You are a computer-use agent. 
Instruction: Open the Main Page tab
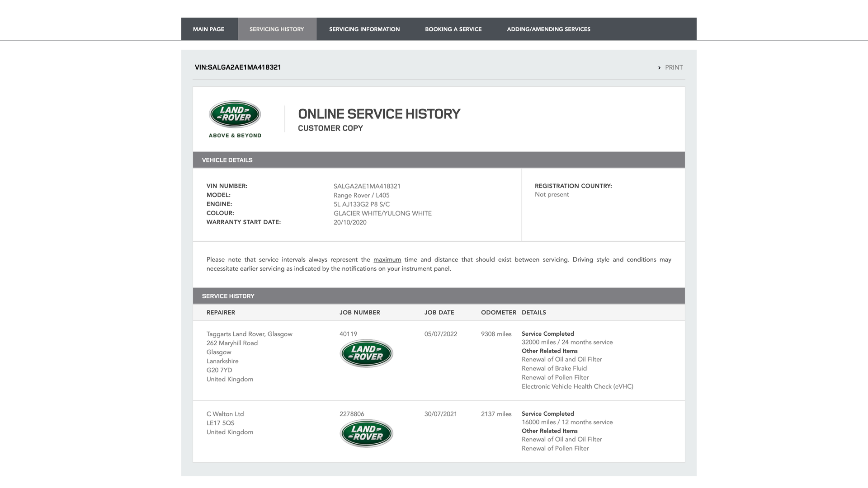208,29
